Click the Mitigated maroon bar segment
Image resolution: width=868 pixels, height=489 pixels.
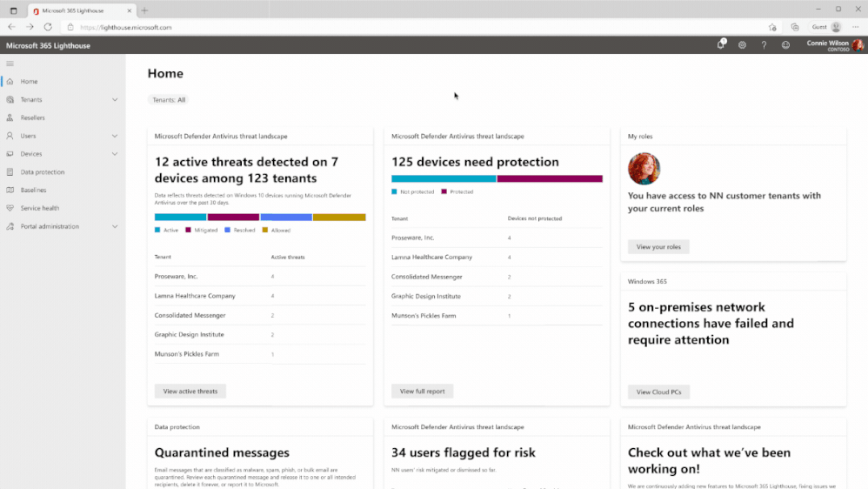point(233,217)
